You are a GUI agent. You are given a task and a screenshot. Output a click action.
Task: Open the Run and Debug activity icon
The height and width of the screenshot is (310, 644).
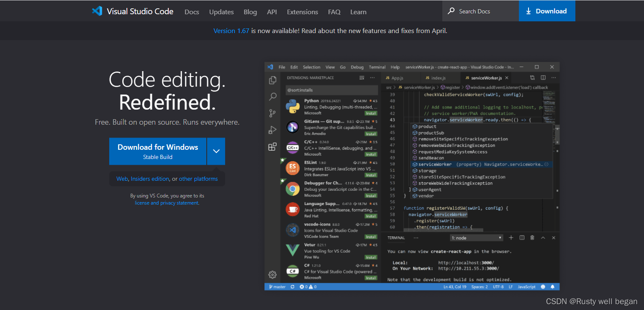click(272, 130)
